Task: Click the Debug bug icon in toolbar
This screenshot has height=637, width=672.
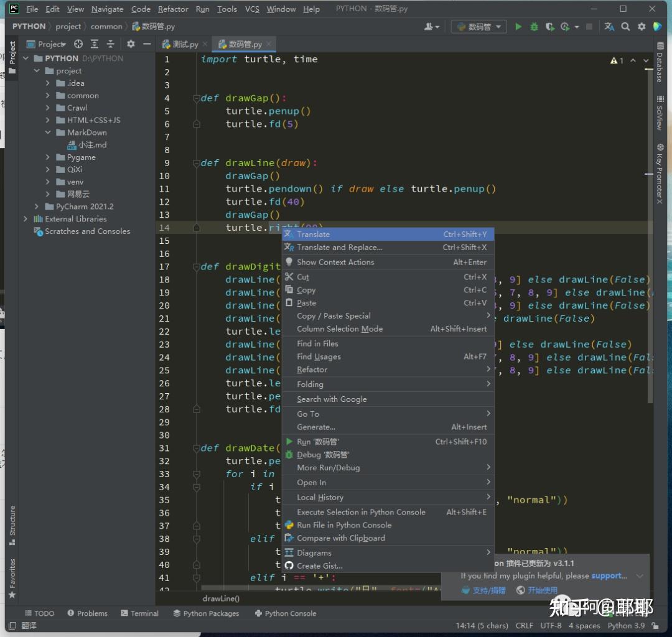Action: pyautogui.click(x=534, y=27)
